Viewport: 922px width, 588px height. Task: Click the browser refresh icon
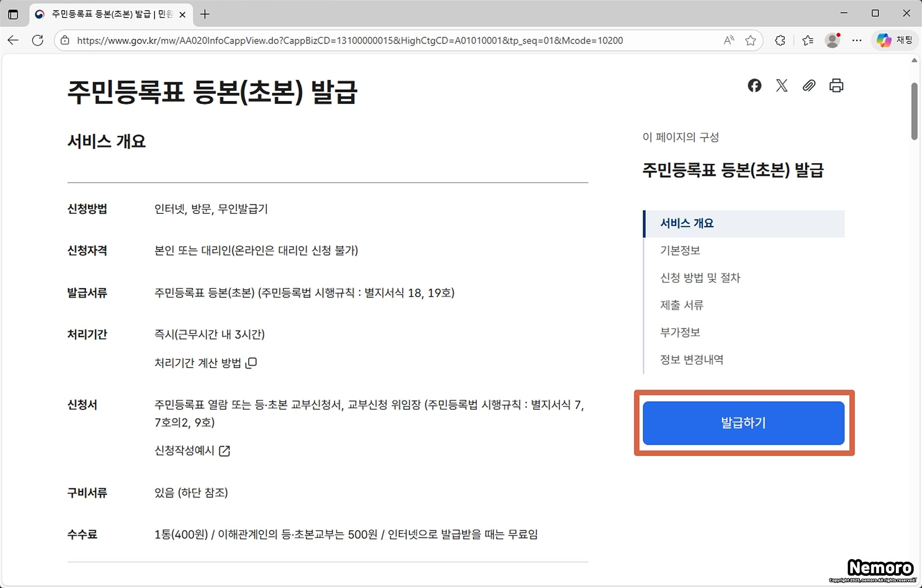coord(38,41)
